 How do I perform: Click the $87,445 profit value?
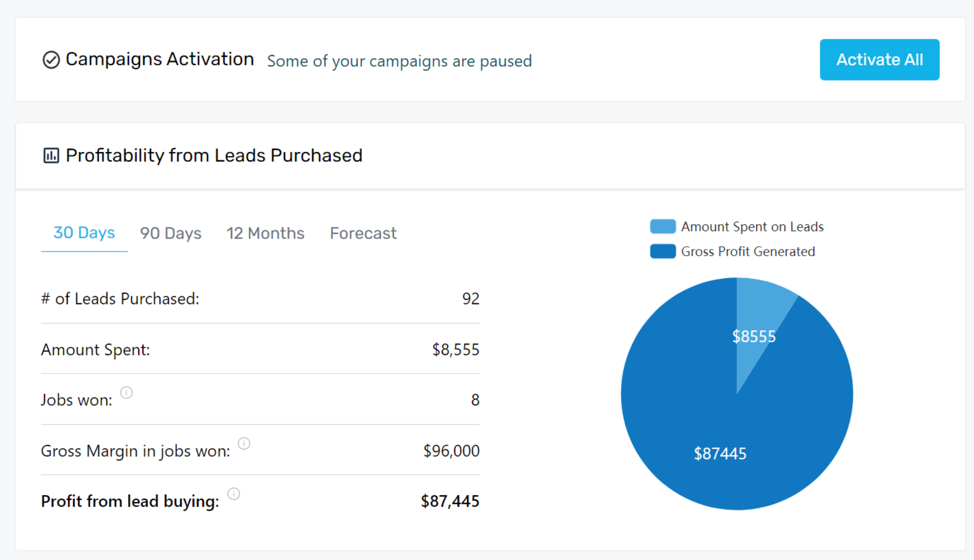(450, 501)
